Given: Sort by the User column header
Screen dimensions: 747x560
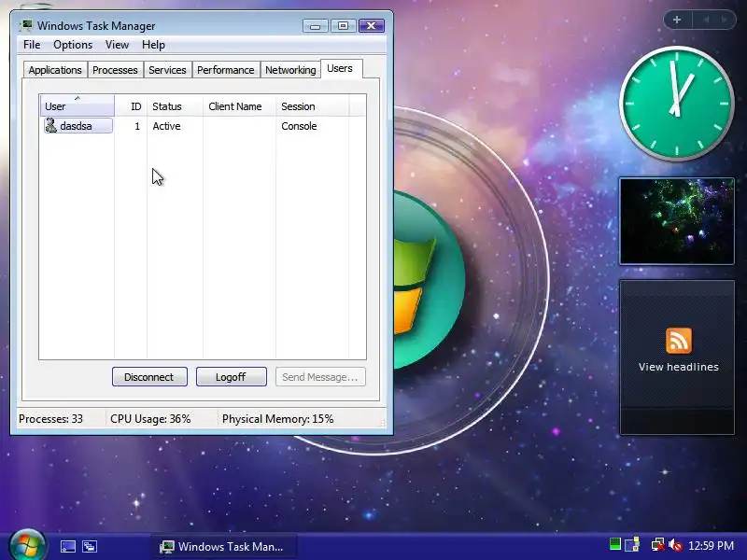Looking at the screenshot, I should (x=78, y=105).
